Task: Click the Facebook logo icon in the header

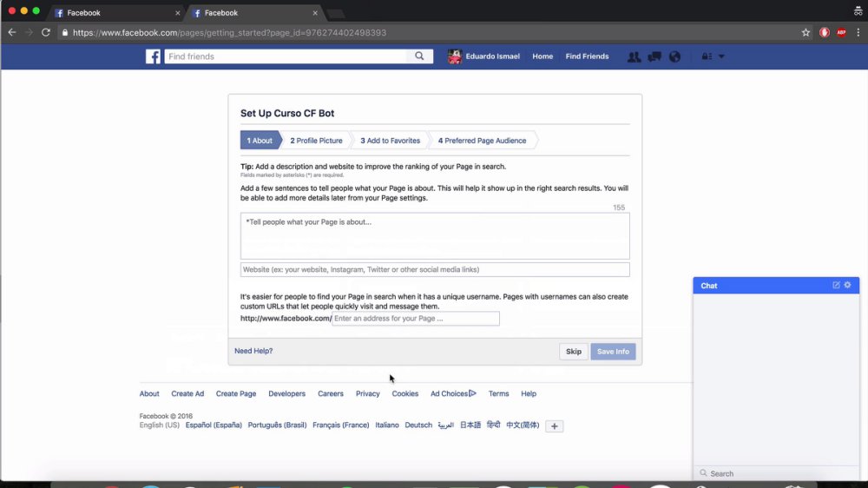Action: coord(153,56)
